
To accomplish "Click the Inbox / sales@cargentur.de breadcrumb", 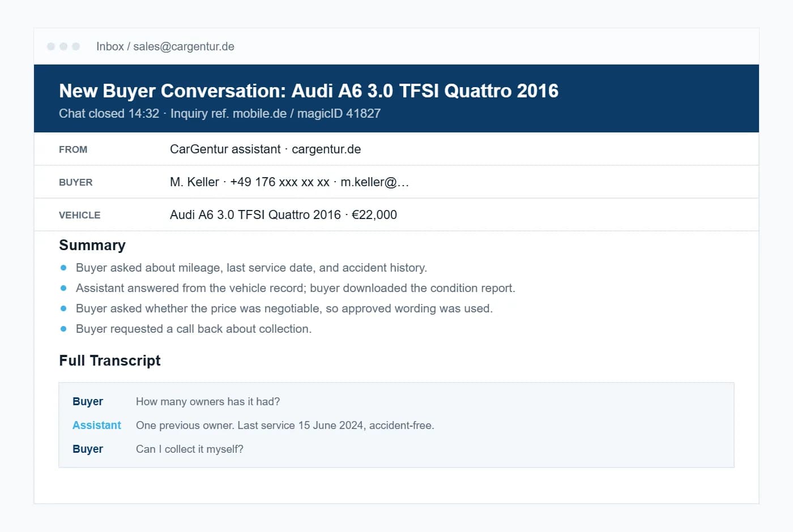I will [165, 46].
